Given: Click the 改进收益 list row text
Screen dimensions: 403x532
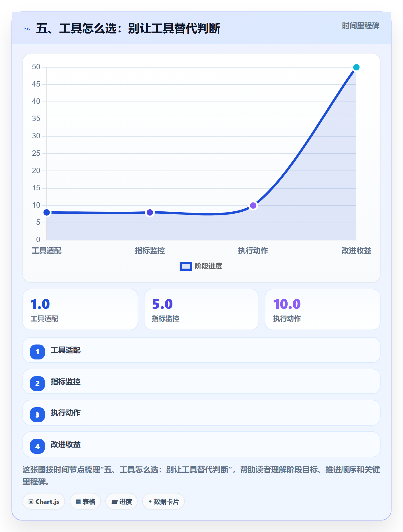Looking at the screenshot, I should (x=66, y=445).
